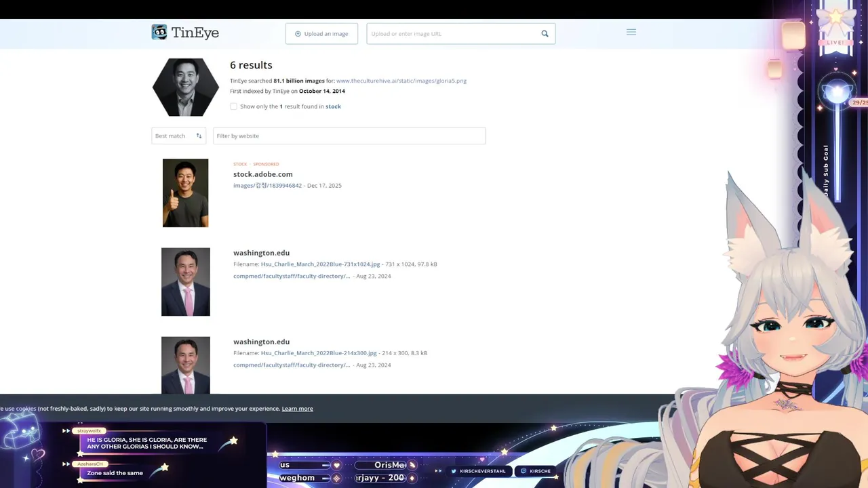Click the Upload an image button

(x=321, y=34)
